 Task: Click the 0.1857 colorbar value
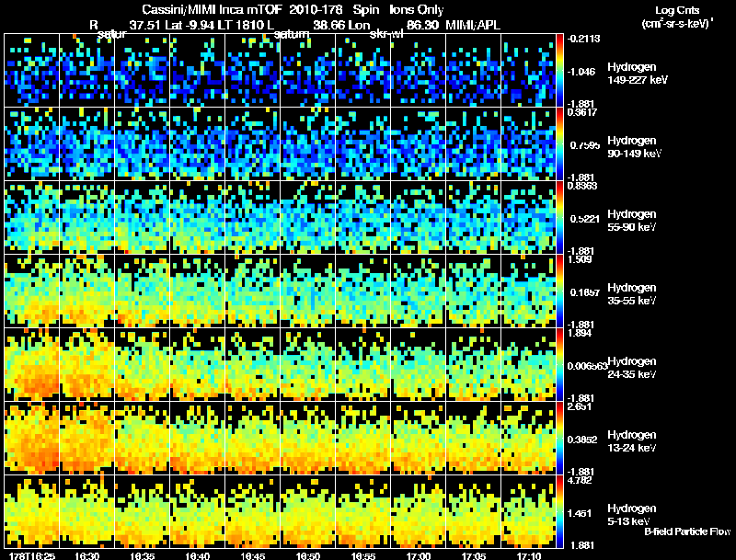point(584,292)
